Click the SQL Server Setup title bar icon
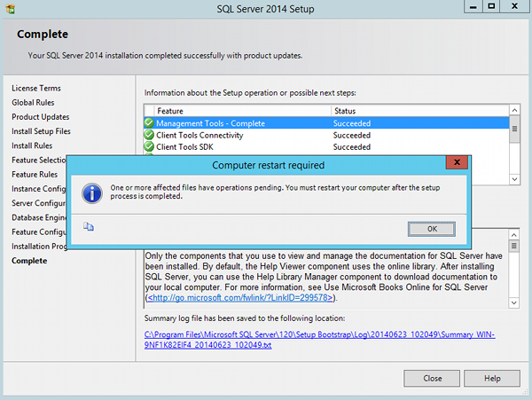This screenshot has height=400, width=532. pos(10,9)
